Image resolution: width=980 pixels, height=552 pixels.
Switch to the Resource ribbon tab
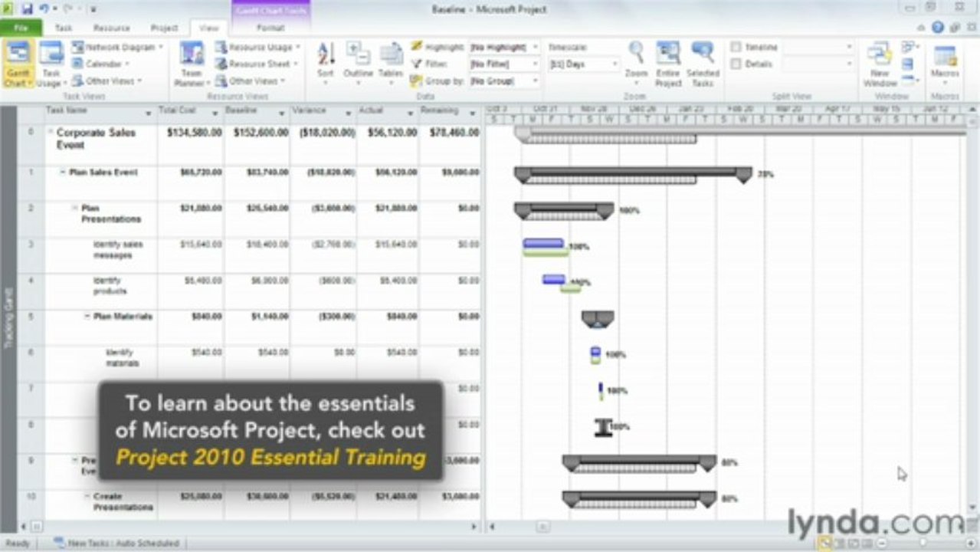tap(111, 28)
